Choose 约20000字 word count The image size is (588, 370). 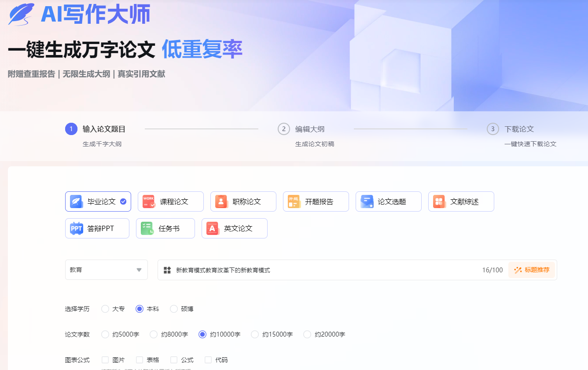pos(307,334)
